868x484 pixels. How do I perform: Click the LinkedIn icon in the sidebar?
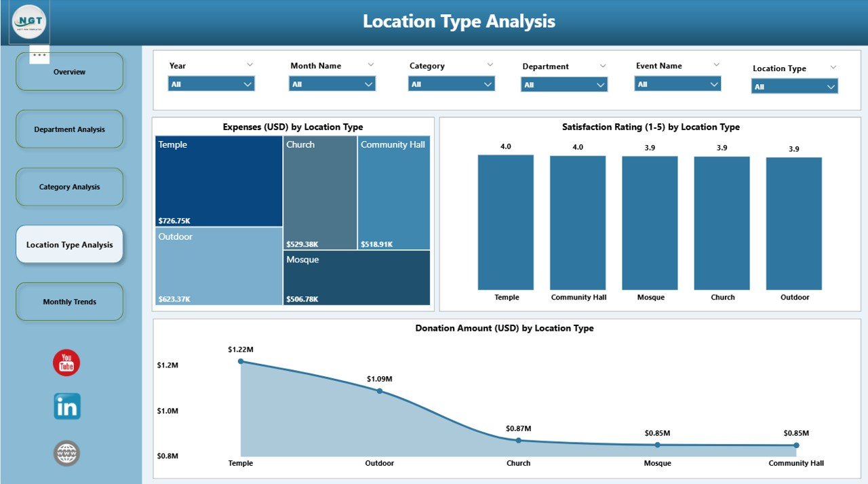[66, 406]
